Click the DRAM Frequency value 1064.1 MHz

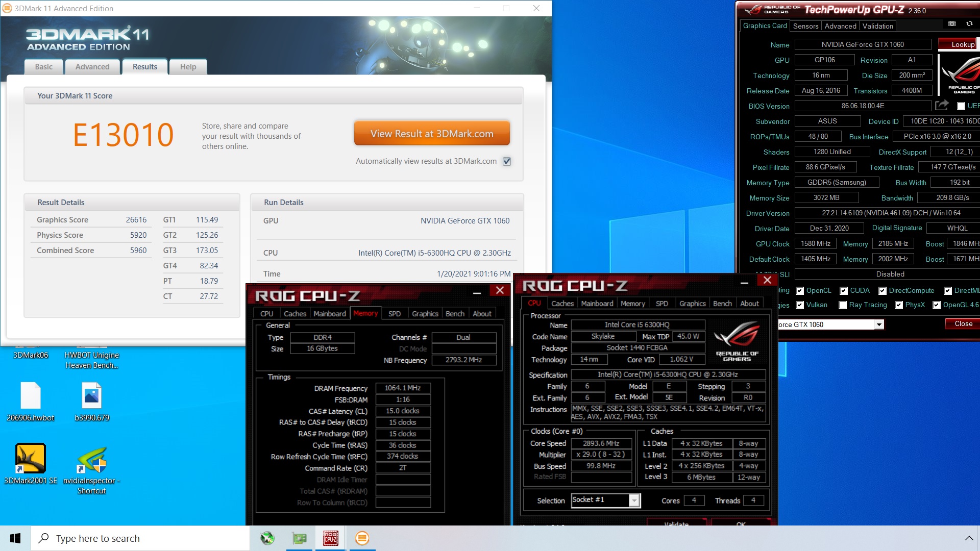403,388
